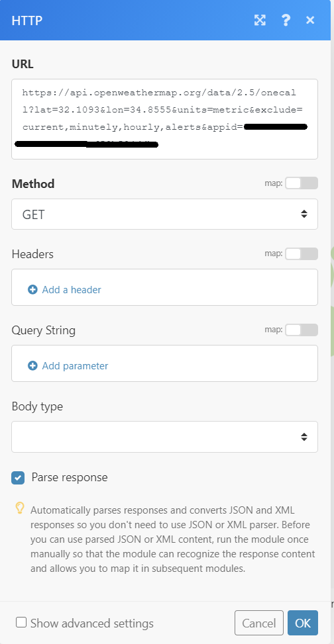The height and width of the screenshot is (644, 334).
Task: Click the Method dropdown arrow
Action: click(x=304, y=214)
